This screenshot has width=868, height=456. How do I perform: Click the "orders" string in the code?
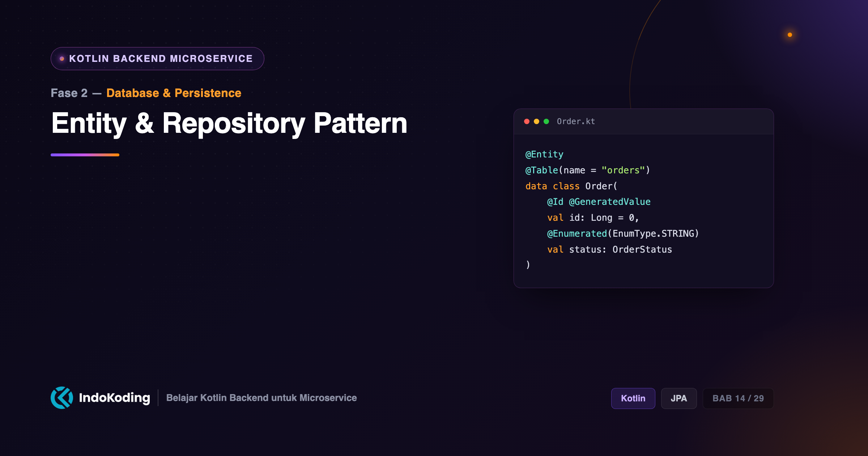tap(623, 170)
